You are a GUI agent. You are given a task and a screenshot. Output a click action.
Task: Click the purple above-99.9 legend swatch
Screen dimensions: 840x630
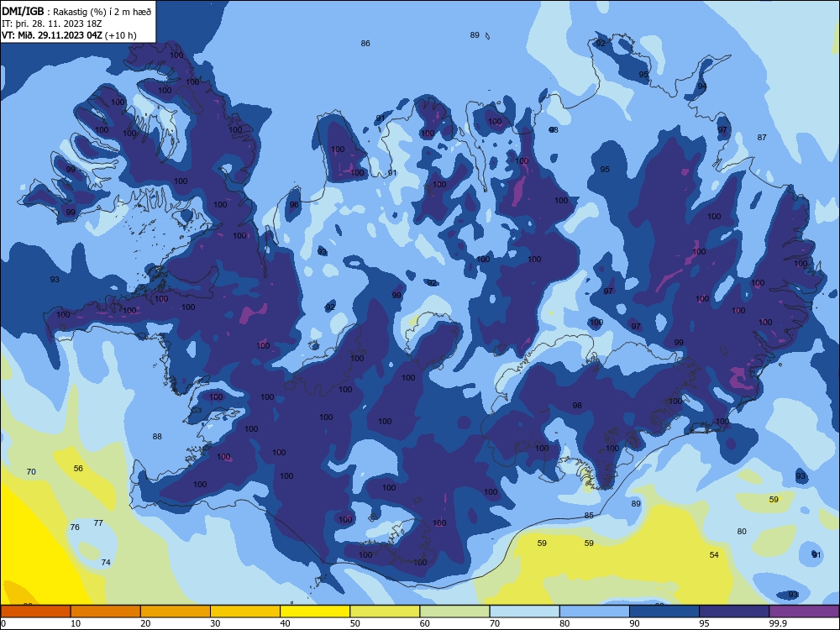pyautogui.click(x=804, y=612)
